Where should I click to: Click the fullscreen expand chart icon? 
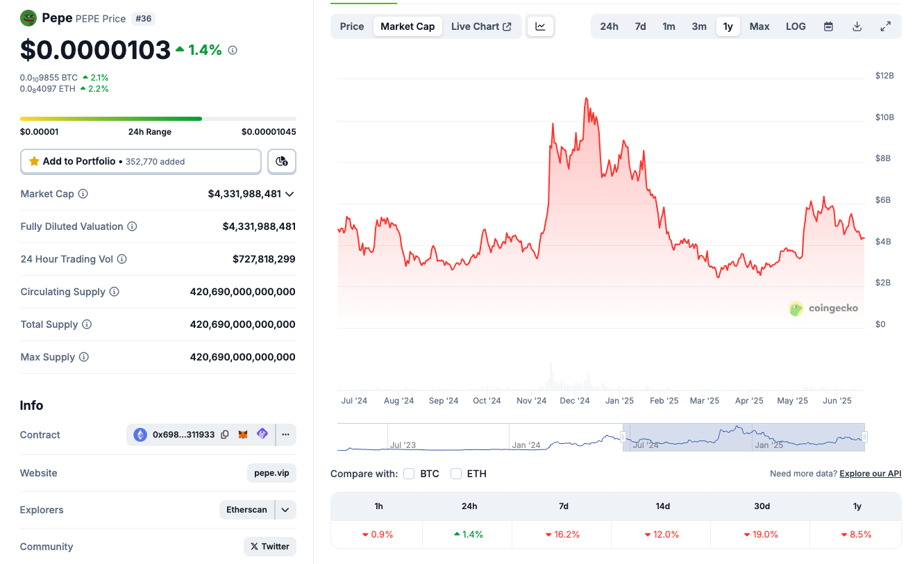tap(885, 26)
